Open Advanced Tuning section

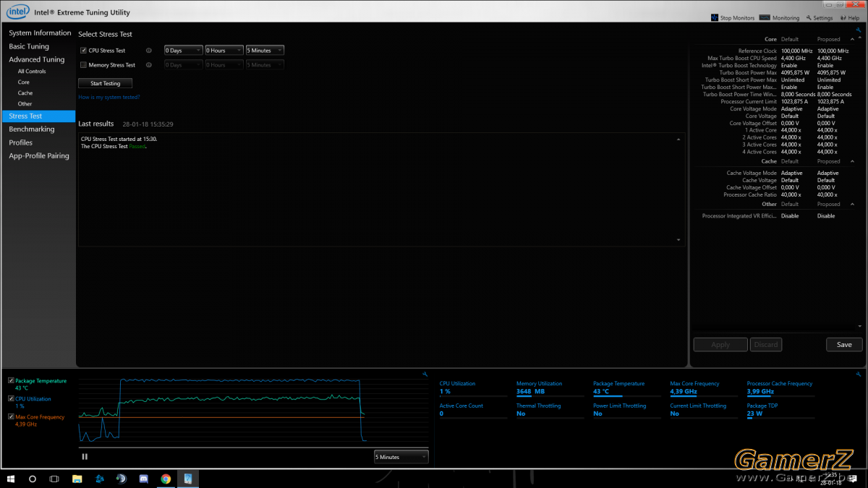click(36, 59)
